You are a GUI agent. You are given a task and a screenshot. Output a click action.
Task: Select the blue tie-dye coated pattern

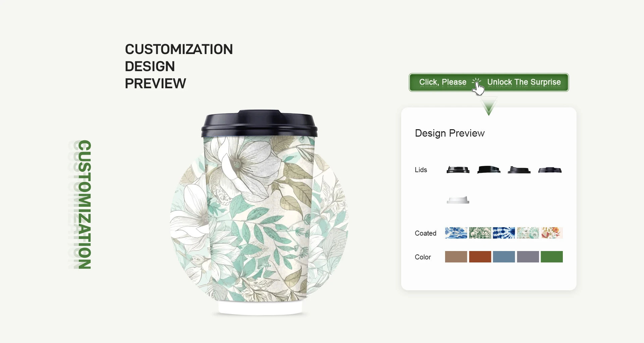[504, 233]
